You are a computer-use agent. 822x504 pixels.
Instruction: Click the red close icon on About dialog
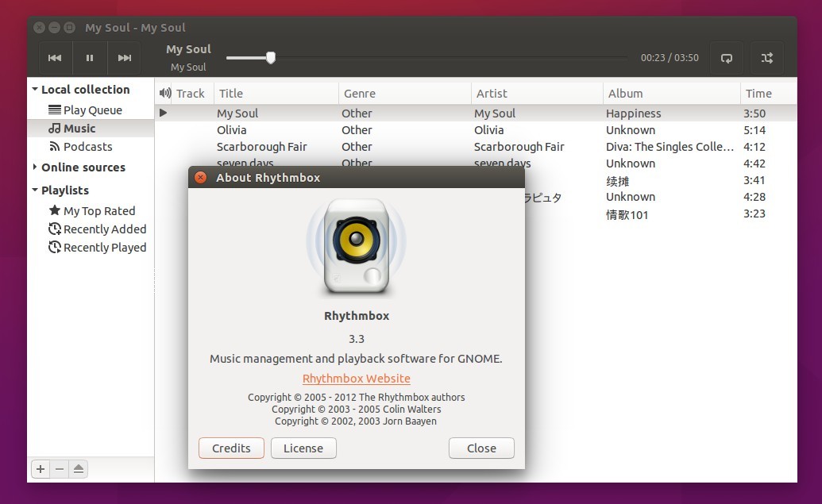coord(200,177)
